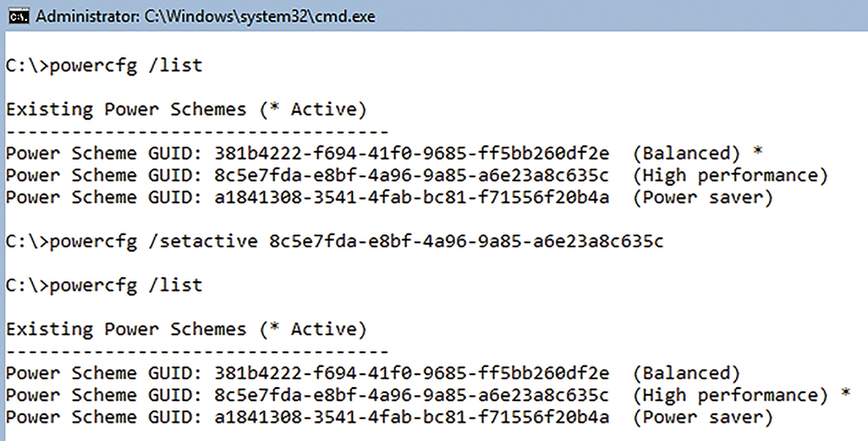
Task: Click the first 'powercfg /list' command line
Action: tap(104, 66)
